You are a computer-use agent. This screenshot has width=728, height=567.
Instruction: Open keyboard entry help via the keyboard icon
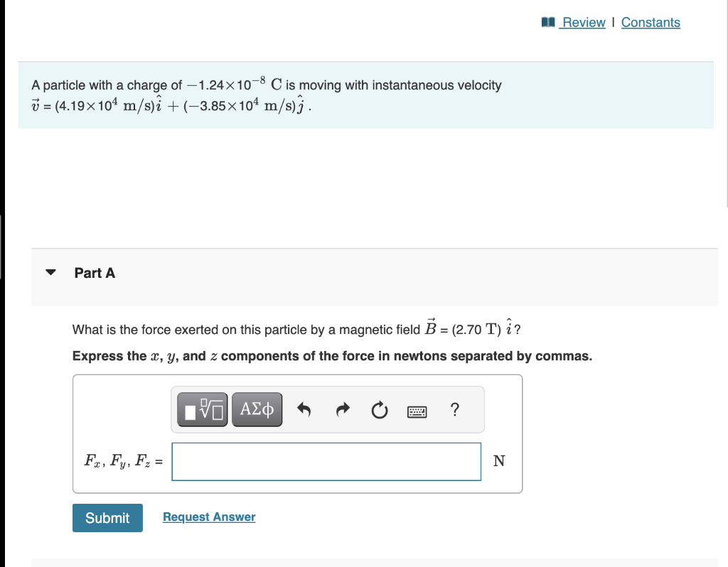[417, 411]
